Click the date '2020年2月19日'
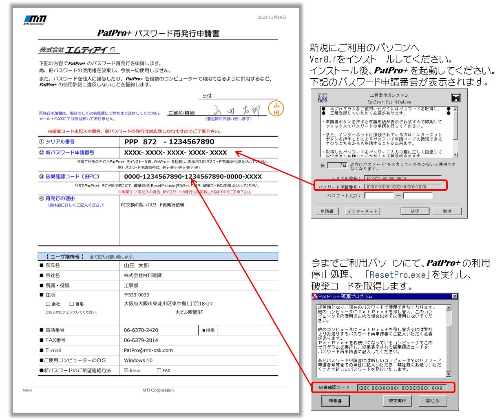Screen dimensions: 504x420 point(272,18)
